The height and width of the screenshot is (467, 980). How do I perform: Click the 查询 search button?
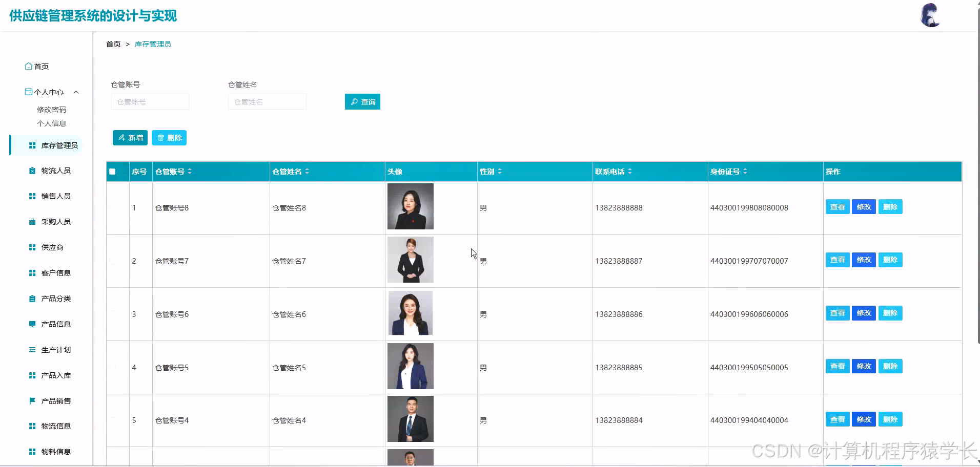(x=362, y=102)
